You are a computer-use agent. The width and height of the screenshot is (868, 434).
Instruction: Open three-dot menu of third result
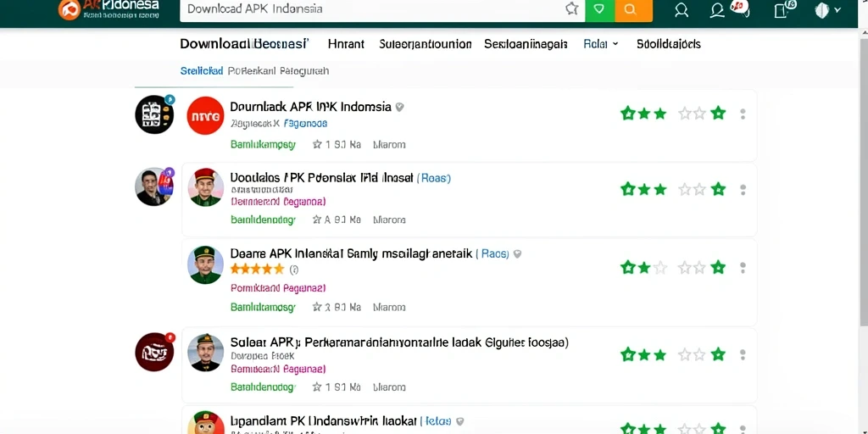click(743, 268)
